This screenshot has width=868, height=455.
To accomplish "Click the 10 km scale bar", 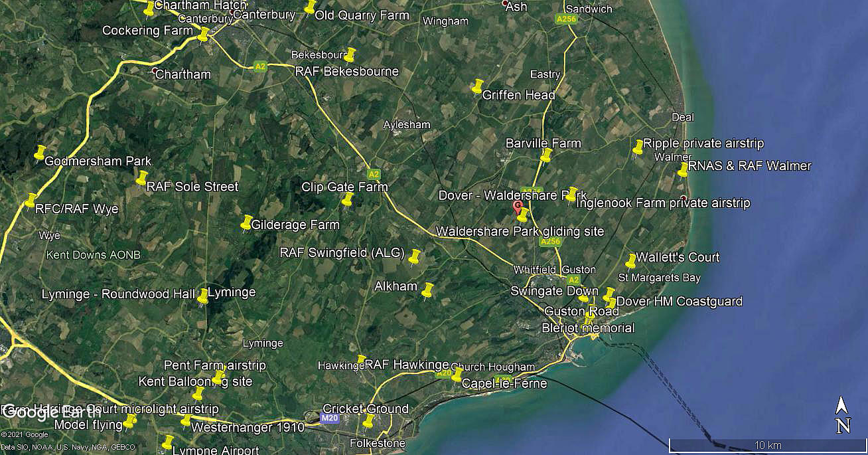I will (x=767, y=445).
